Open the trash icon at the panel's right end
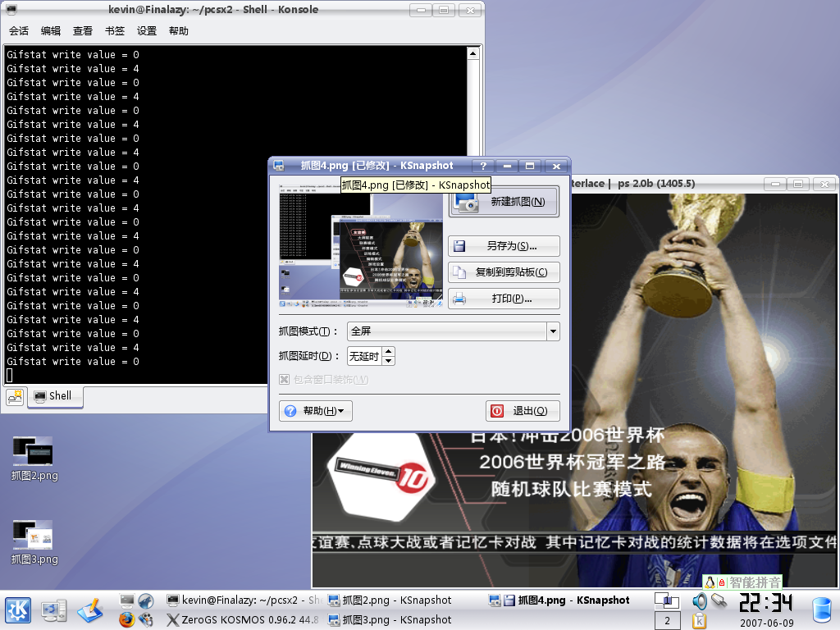This screenshot has height=630, width=840. point(822,610)
